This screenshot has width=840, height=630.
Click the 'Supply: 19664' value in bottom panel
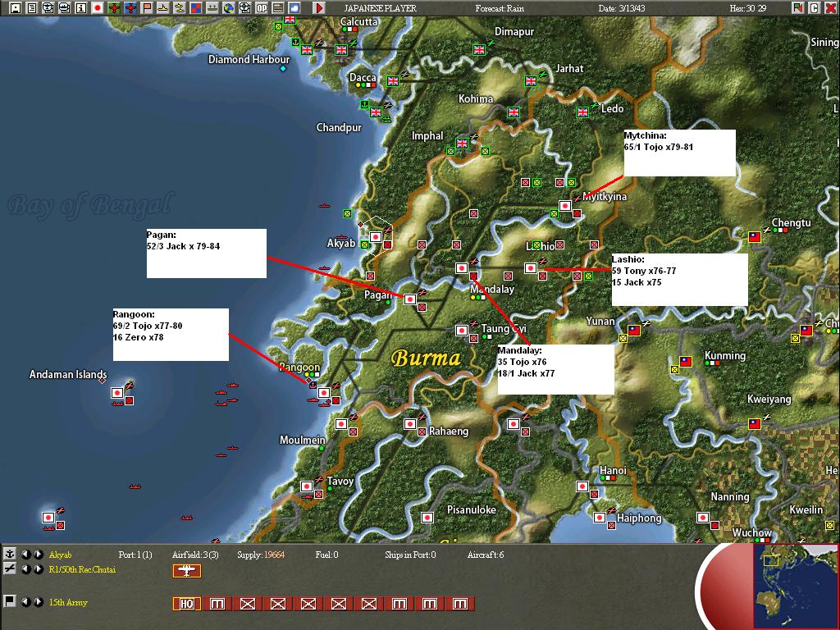click(261, 555)
